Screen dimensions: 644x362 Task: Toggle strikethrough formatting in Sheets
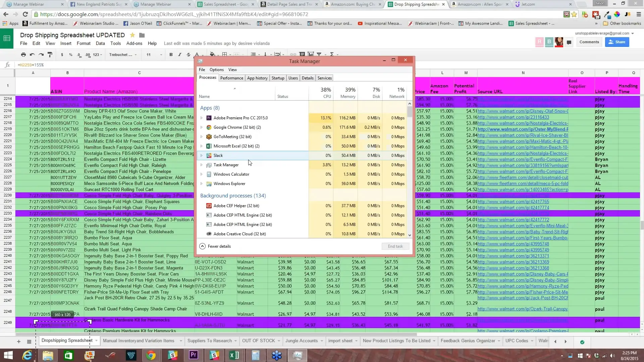coord(189,55)
